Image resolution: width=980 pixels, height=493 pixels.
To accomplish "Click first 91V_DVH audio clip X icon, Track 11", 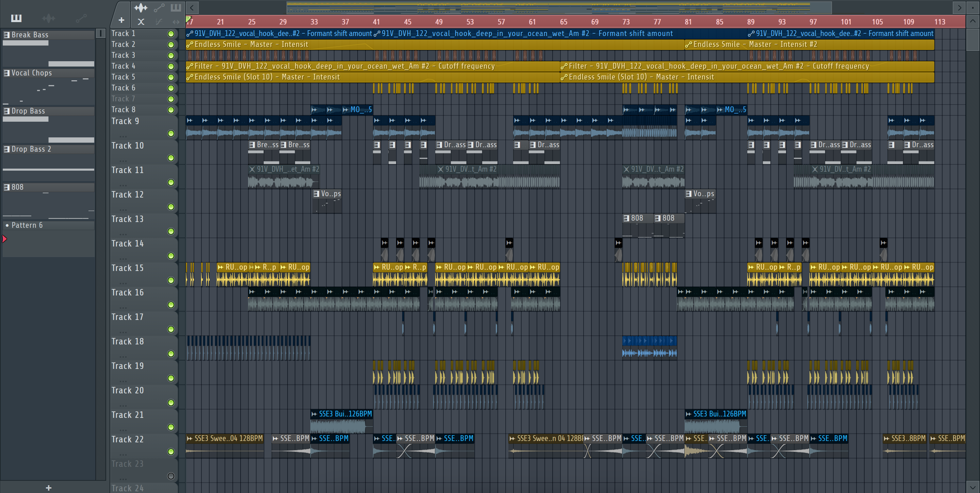I will coord(252,169).
